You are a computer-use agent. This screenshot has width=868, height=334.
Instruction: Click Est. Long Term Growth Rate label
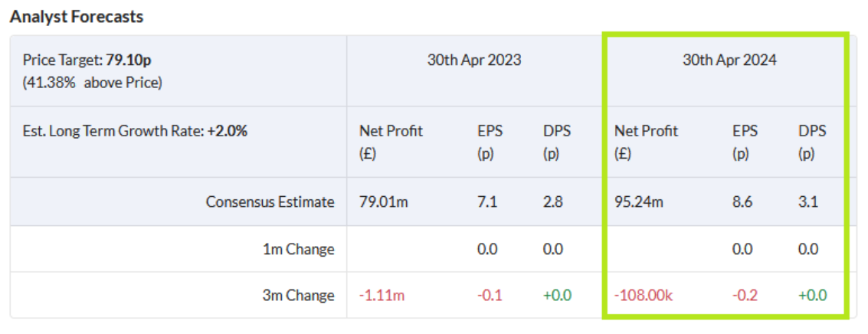135,131
